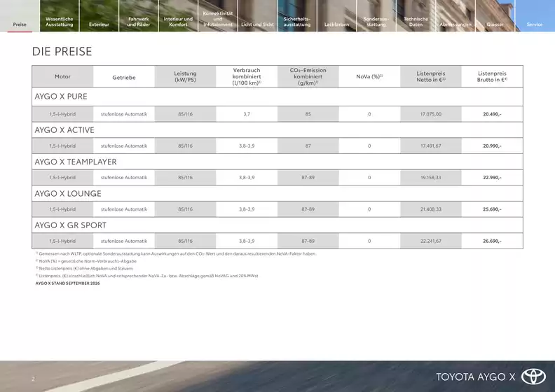This screenshot has height=392, width=555.
Task: Click the Motor column header
Action: pyautogui.click(x=62, y=76)
